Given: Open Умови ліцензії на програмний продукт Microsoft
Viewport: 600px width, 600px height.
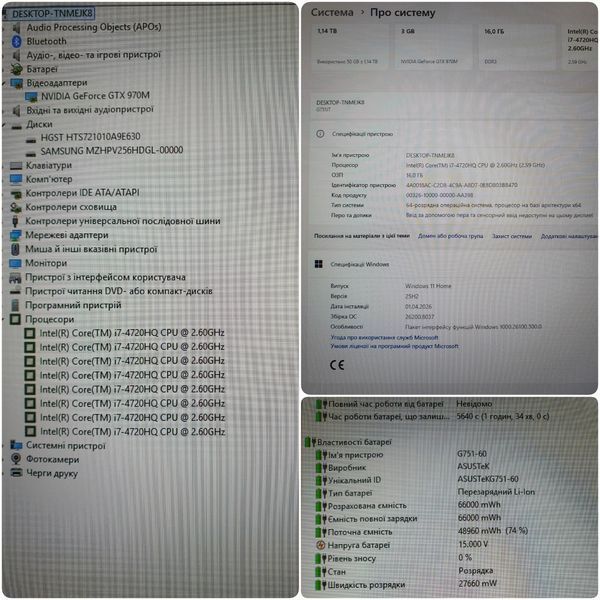Looking at the screenshot, I should pyautogui.click(x=395, y=346).
